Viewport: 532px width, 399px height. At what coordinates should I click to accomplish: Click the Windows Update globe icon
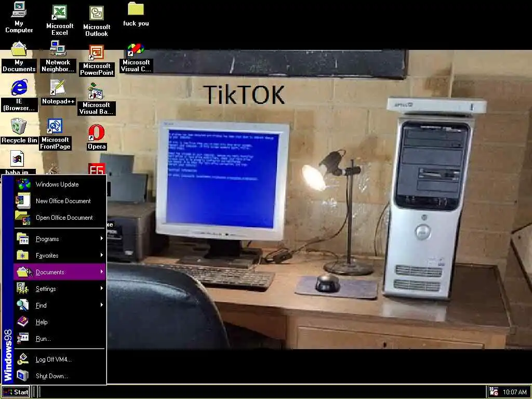pos(24,184)
